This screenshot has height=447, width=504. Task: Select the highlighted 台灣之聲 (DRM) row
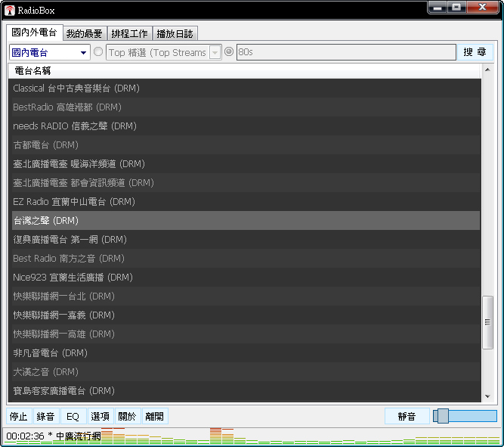(x=246, y=220)
